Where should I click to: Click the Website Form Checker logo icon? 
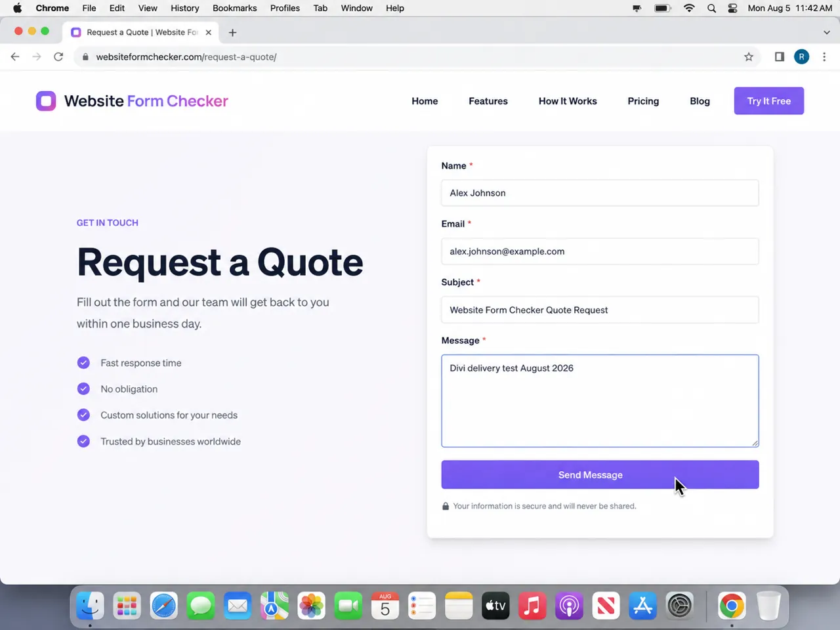46,101
